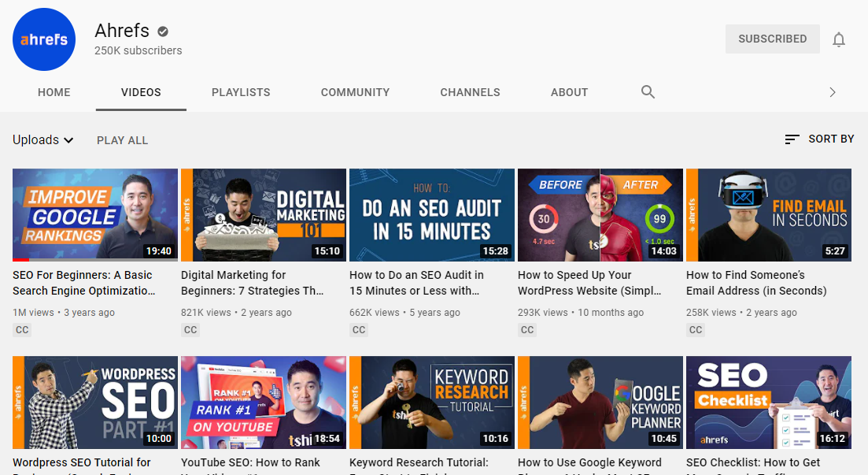Click the verified checkmark badge beside Ahrefs
Viewport: 868px width, 475px height.
(163, 32)
